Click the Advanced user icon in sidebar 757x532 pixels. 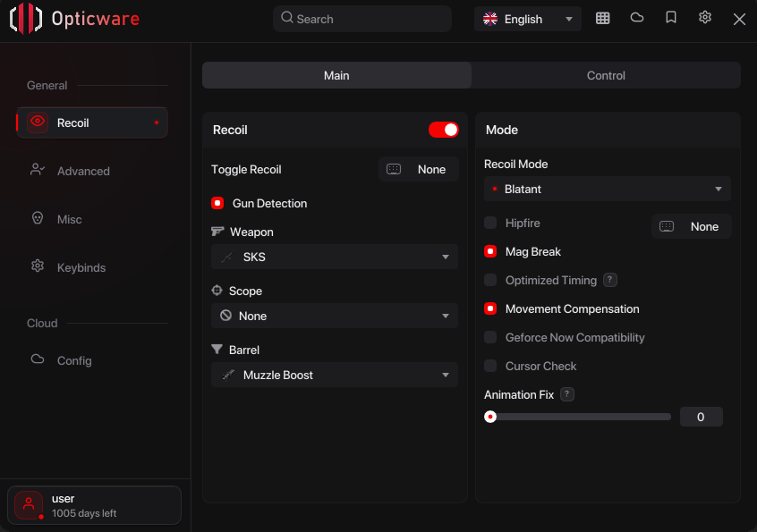pos(38,170)
